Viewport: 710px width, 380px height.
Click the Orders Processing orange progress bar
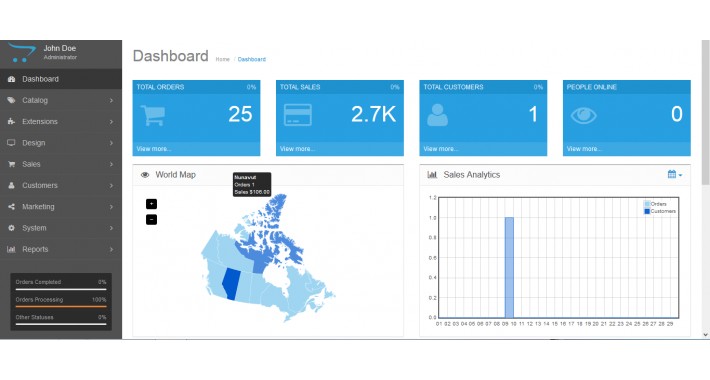(x=61, y=307)
